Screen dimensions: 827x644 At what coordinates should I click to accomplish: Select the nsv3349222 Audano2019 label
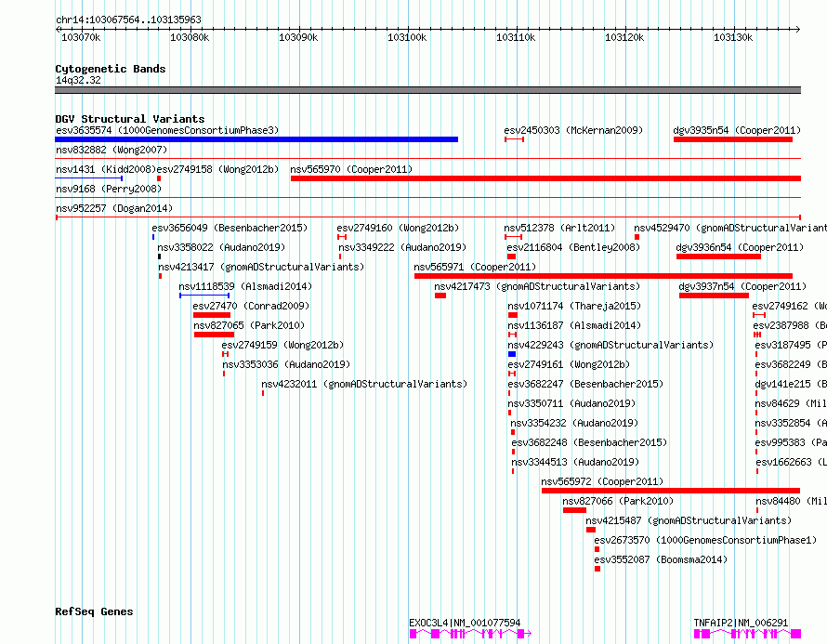click(402, 247)
